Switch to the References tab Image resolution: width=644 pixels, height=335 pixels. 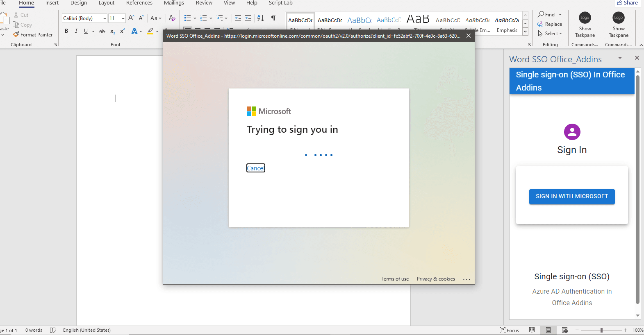point(139,3)
